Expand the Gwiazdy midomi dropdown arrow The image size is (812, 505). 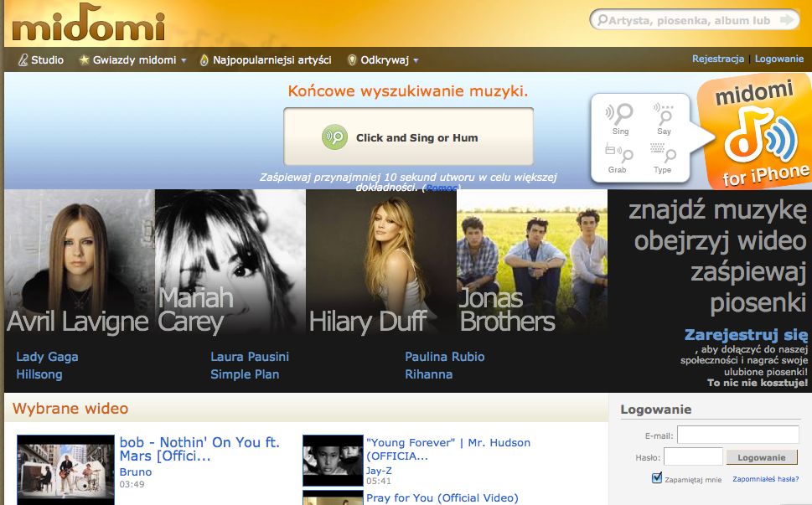[184, 60]
